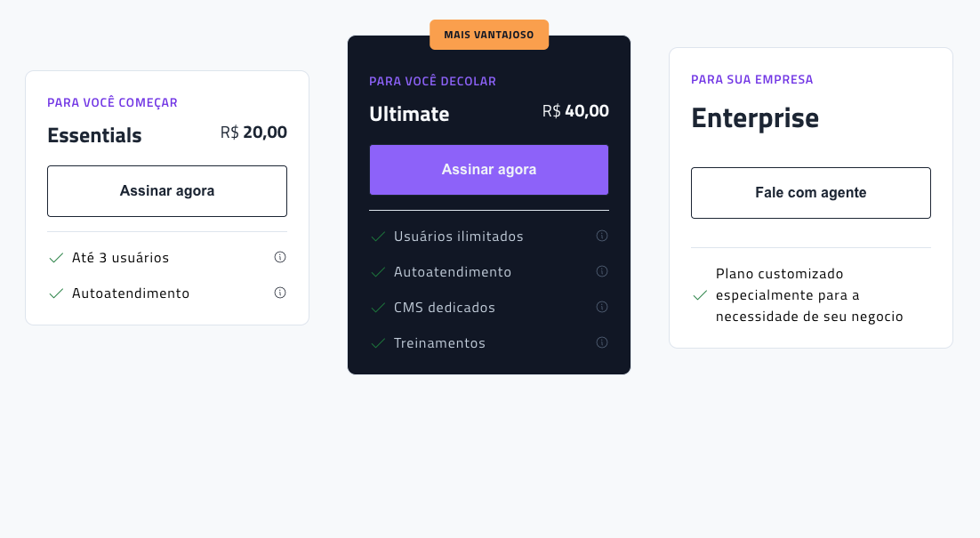This screenshot has height=538, width=980.
Task: Click Fale com agente for Enterprise
Action: (810, 192)
